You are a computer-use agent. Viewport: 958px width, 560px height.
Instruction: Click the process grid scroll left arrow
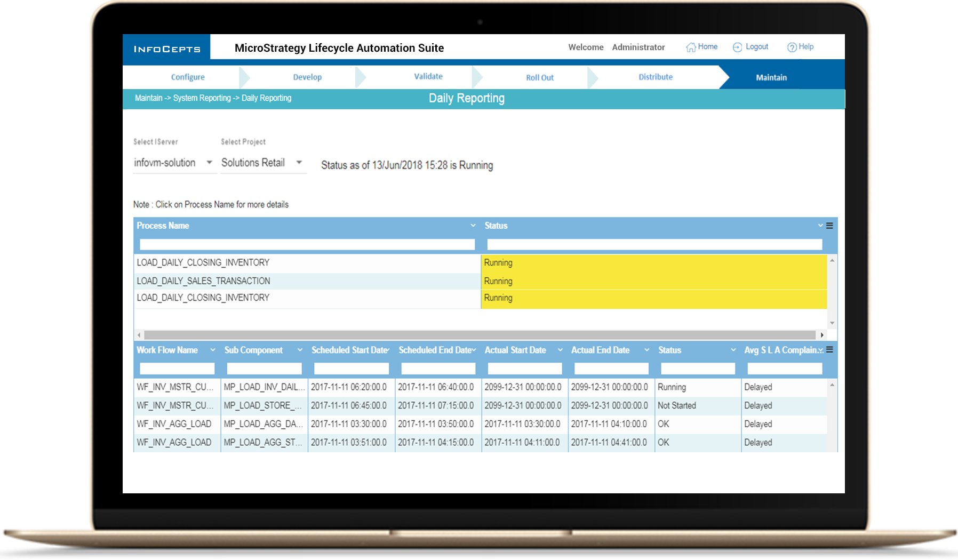tap(139, 335)
